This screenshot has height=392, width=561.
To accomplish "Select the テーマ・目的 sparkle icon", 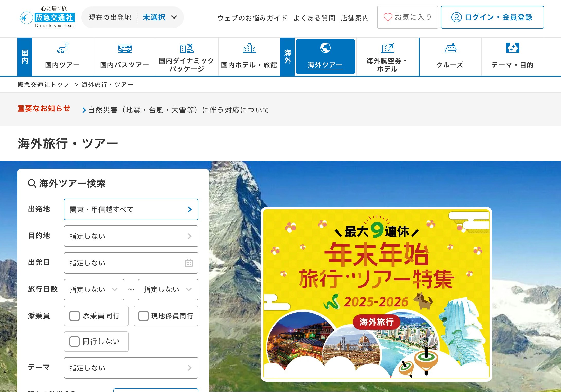I will [x=512, y=48].
